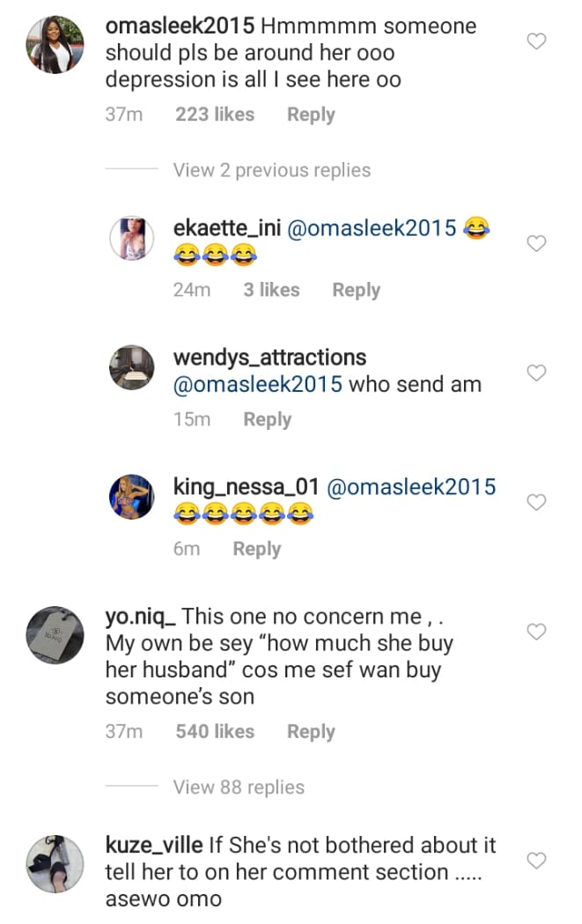Open kuze_ville's profile avatar
This screenshot has width=582, height=924.
point(55,864)
